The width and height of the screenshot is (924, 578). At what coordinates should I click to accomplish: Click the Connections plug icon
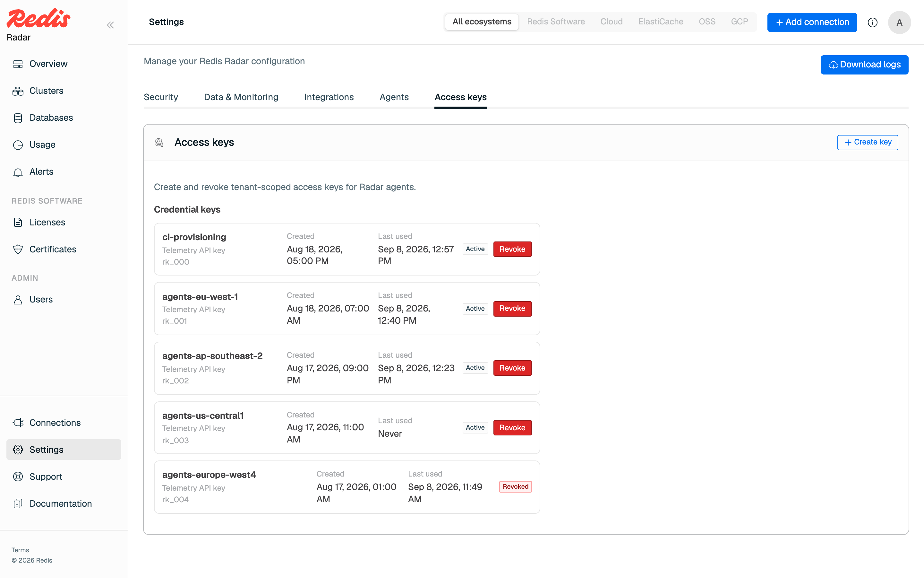[18, 423]
